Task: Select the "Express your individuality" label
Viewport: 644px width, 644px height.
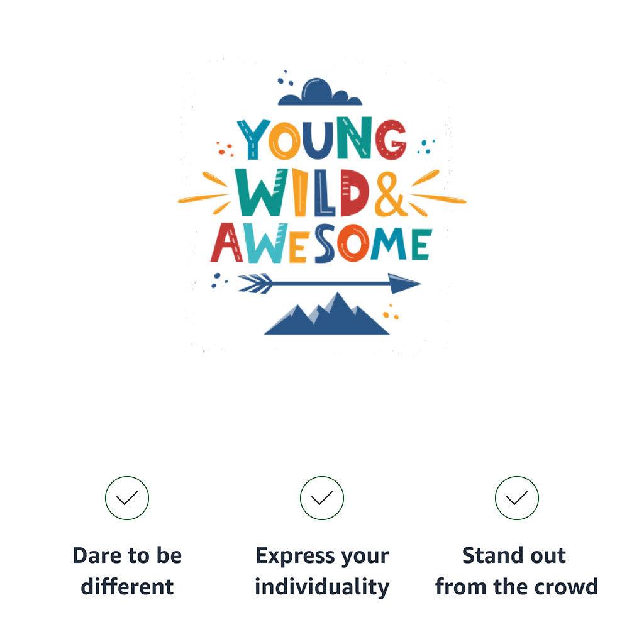Action: click(x=322, y=571)
